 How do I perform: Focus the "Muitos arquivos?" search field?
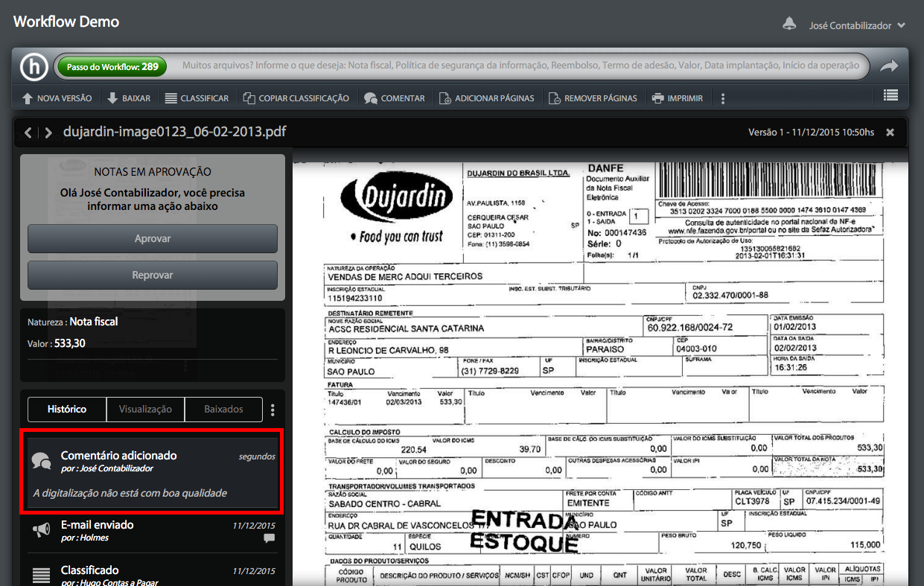[520, 66]
